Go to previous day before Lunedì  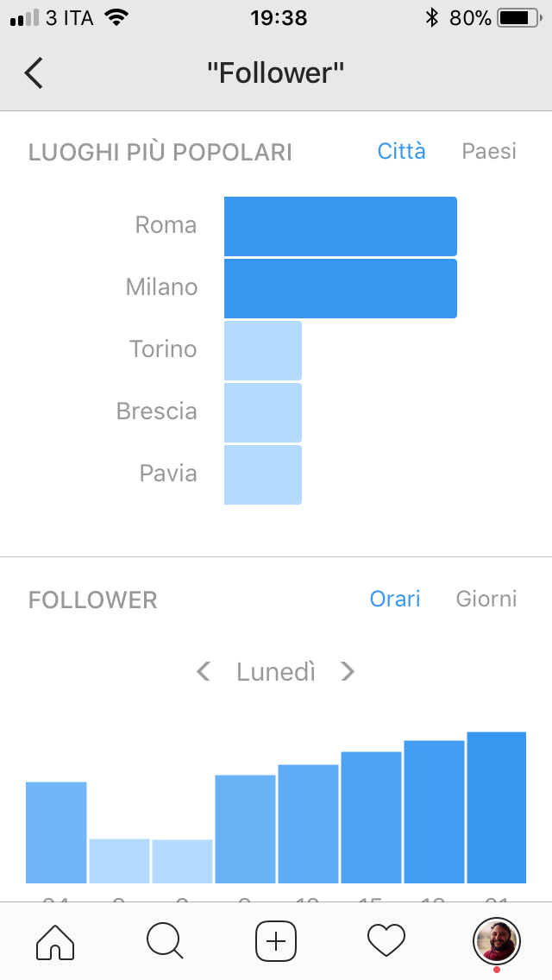click(x=204, y=672)
